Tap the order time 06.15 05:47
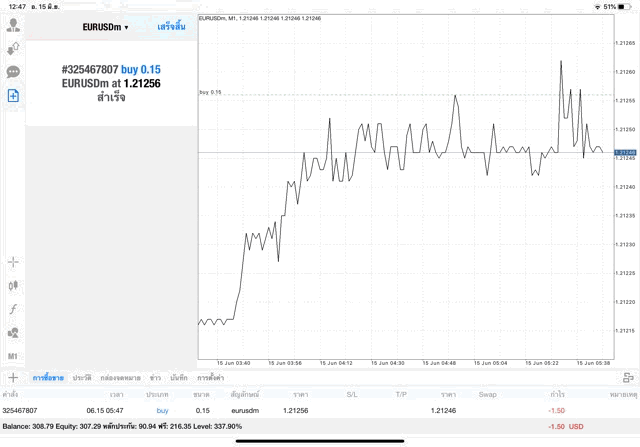Screen dimensions: 640x447 105,411
